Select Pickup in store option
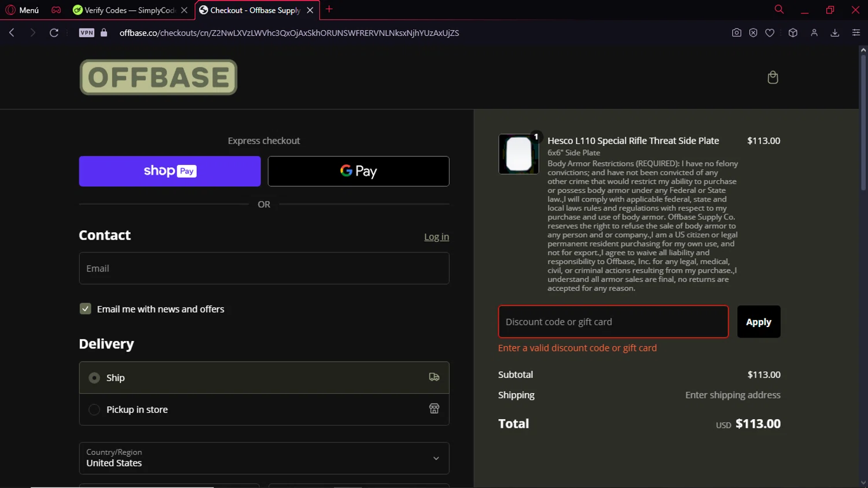 [x=264, y=409]
